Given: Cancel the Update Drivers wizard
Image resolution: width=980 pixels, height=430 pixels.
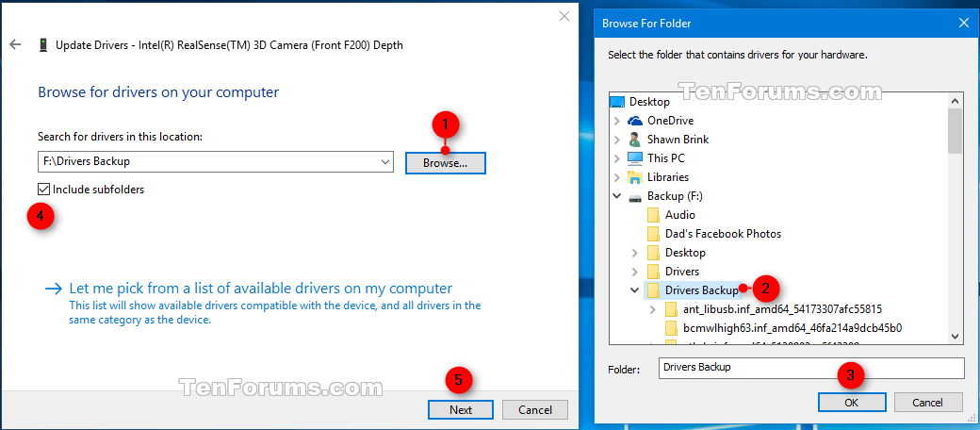Looking at the screenshot, I should click(535, 410).
